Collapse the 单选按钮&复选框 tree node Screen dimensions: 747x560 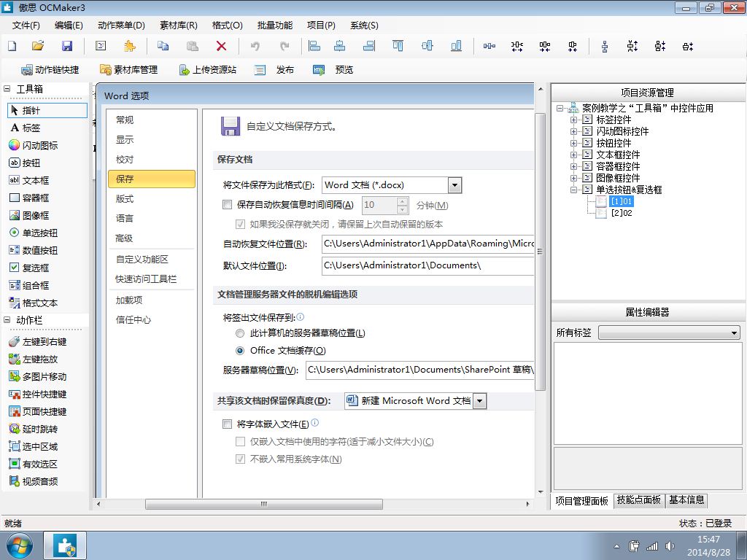[573, 190]
